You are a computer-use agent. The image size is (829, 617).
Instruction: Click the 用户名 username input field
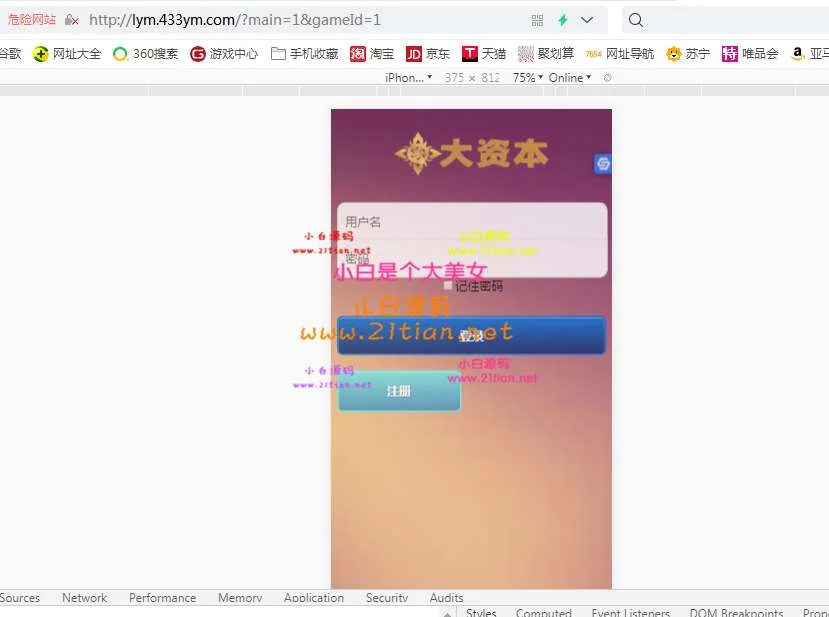tap(471, 221)
